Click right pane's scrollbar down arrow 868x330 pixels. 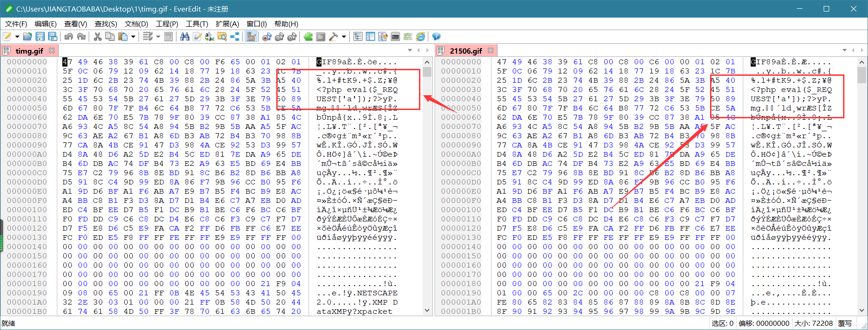pyautogui.click(x=862, y=311)
